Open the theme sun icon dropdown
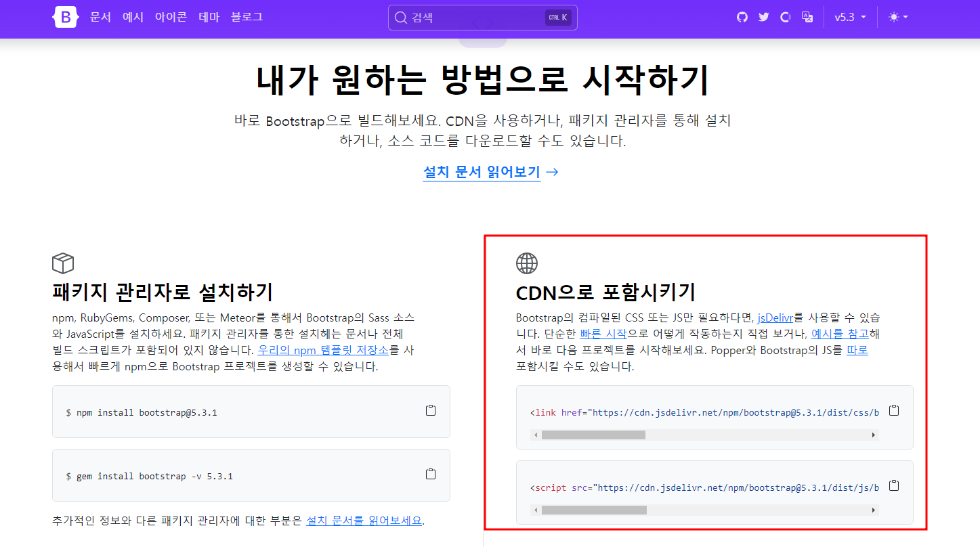 click(x=899, y=18)
